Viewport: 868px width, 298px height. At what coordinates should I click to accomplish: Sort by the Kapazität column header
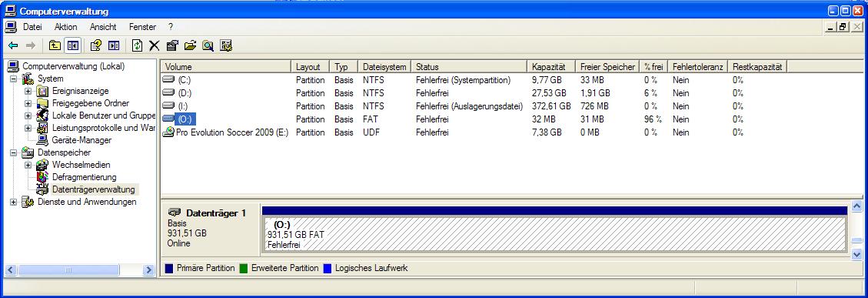click(x=551, y=66)
